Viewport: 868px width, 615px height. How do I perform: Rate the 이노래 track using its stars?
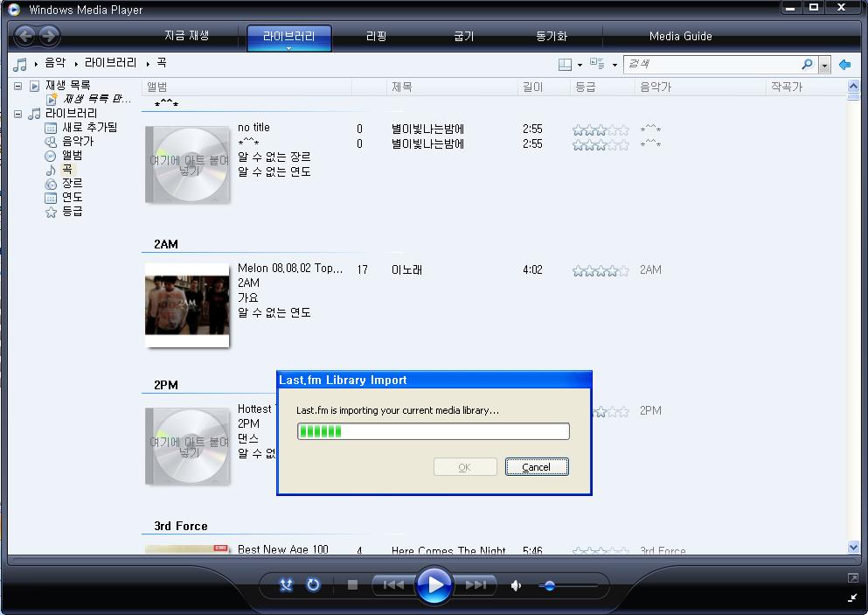(x=601, y=271)
